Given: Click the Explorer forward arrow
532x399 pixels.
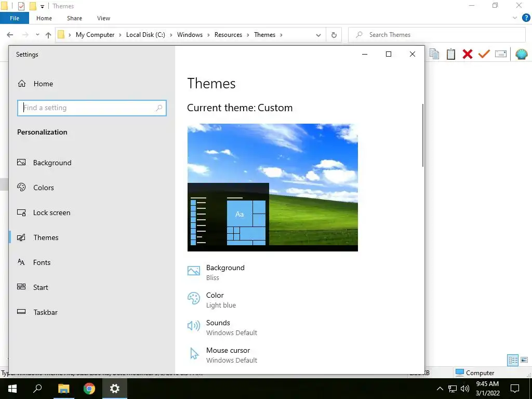Looking at the screenshot, I should click(25, 35).
